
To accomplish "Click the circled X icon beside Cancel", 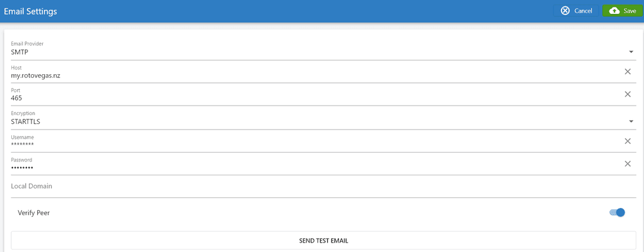I will 565,11.
